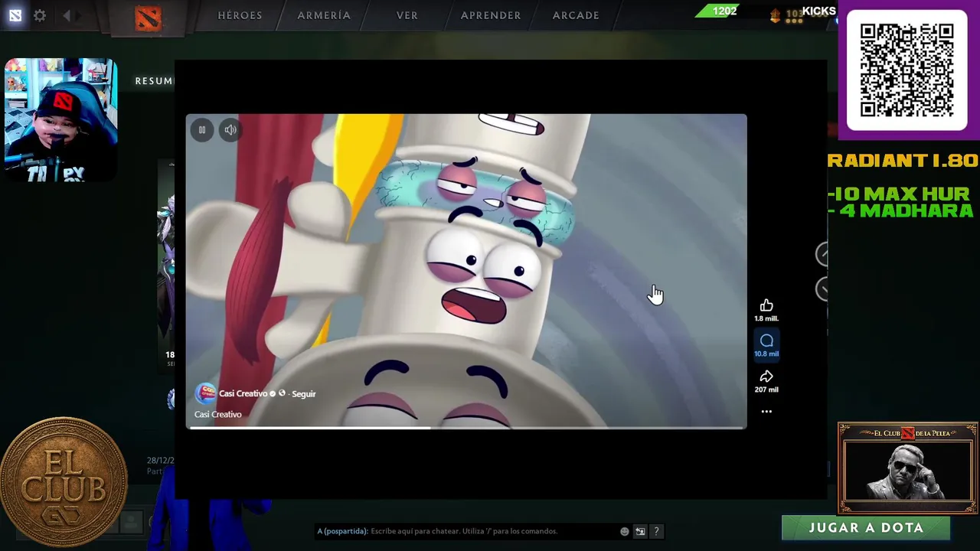980x551 pixels.
Task: Open the ARMERÍA menu
Action: pos(324,15)
